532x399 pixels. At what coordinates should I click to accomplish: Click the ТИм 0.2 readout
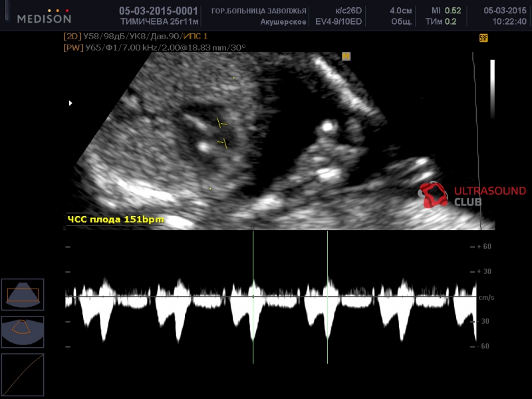tap(441, 22)
